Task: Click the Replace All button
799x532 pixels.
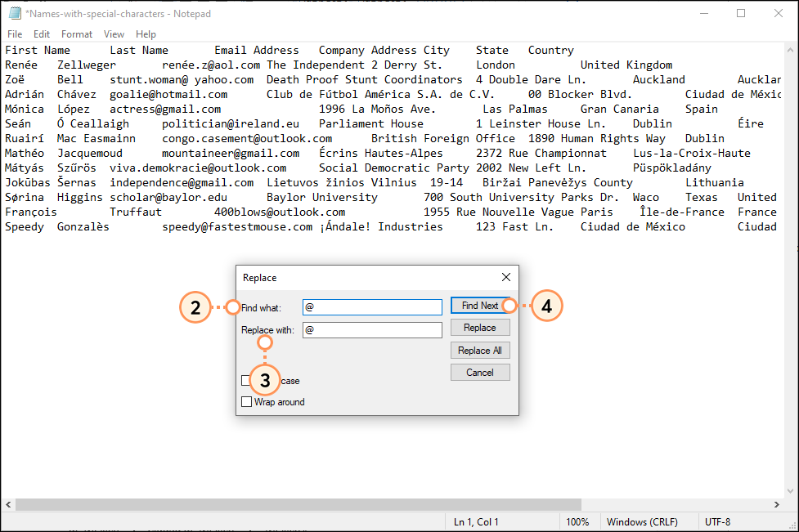Action: (x=480, y=351)
